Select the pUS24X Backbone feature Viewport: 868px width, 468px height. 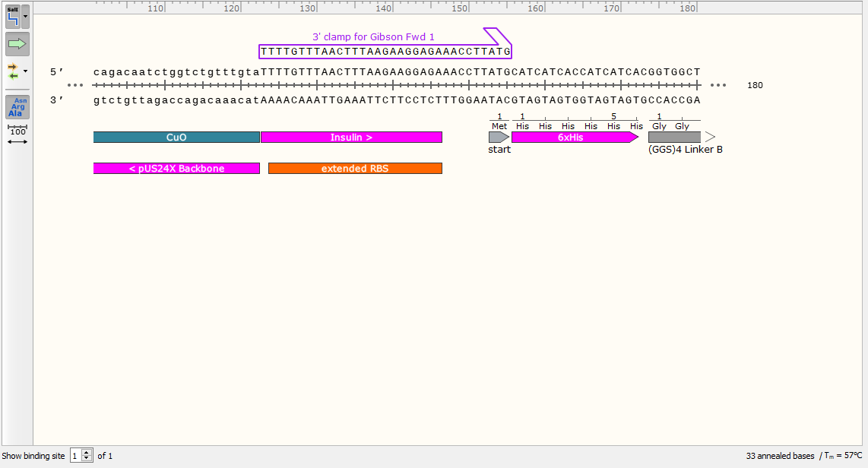(x=176, y=168)
